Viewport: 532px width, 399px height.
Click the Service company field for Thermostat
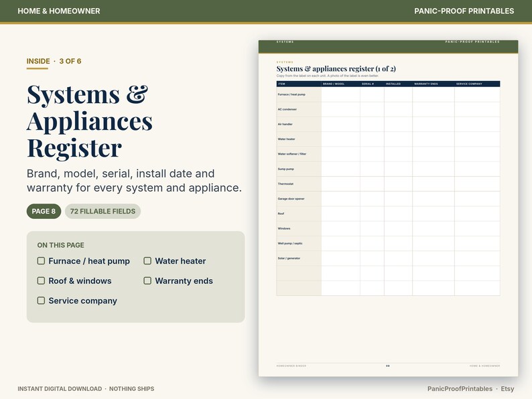point(477,184)
